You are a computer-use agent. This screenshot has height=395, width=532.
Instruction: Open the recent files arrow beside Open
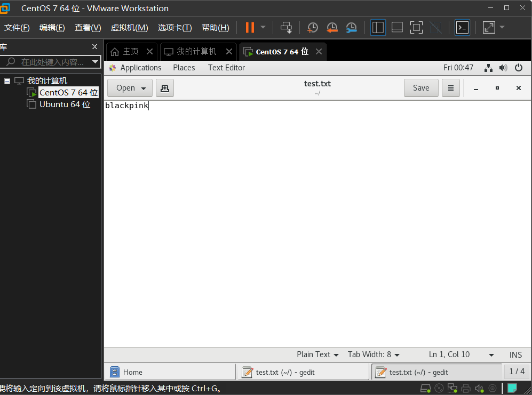(144, 88)
